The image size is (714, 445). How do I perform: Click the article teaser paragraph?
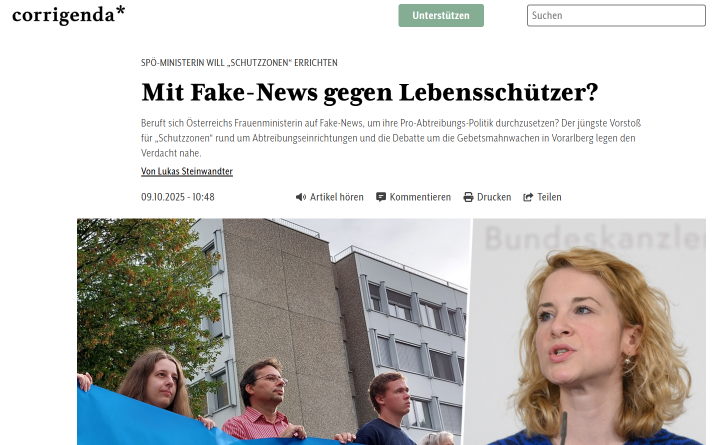pyautogui.click(x=391, y=138)
